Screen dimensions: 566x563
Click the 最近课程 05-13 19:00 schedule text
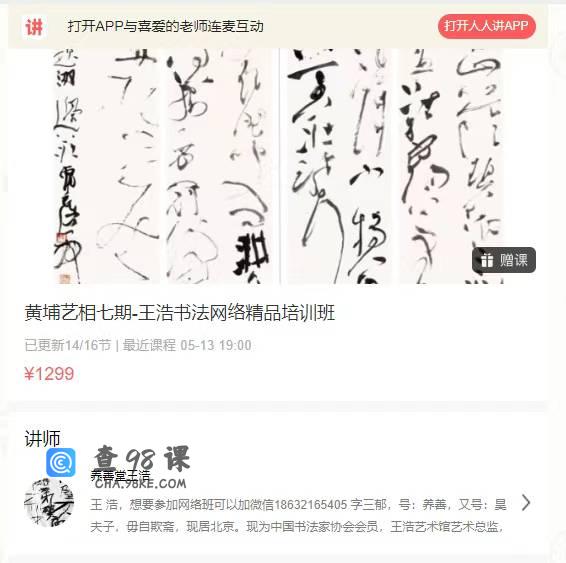pos(187,345)
